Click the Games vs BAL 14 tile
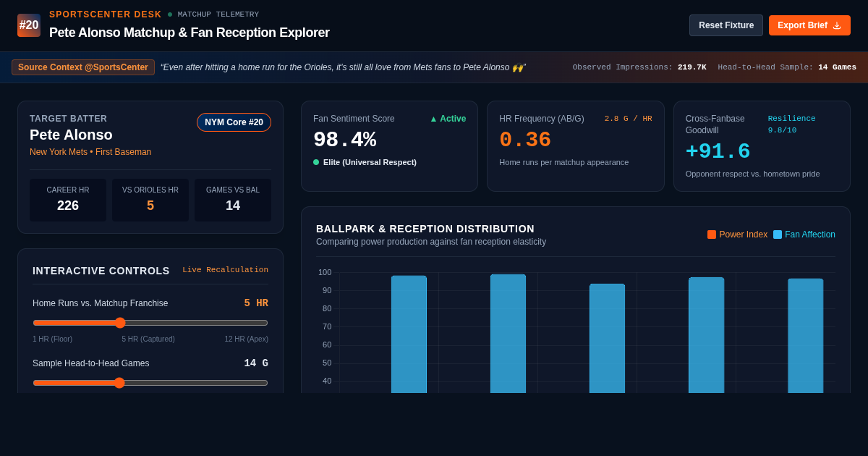The image size is (868, 456). [233, 200]
